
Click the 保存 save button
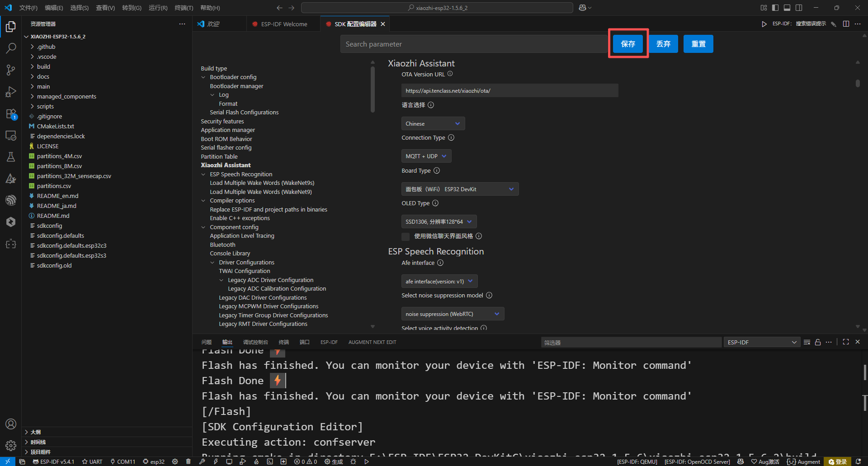[628, 44]
